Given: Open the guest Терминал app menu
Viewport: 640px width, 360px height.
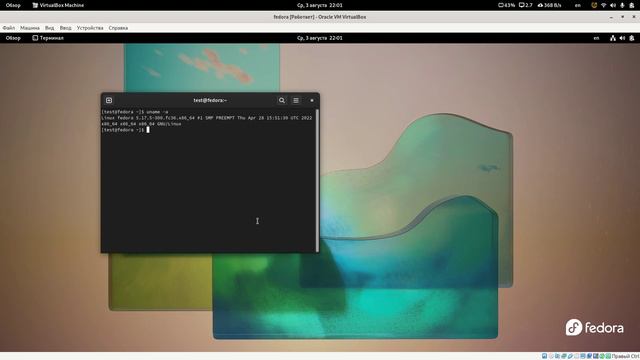Looking at the screenshot, I should point(48,38).
